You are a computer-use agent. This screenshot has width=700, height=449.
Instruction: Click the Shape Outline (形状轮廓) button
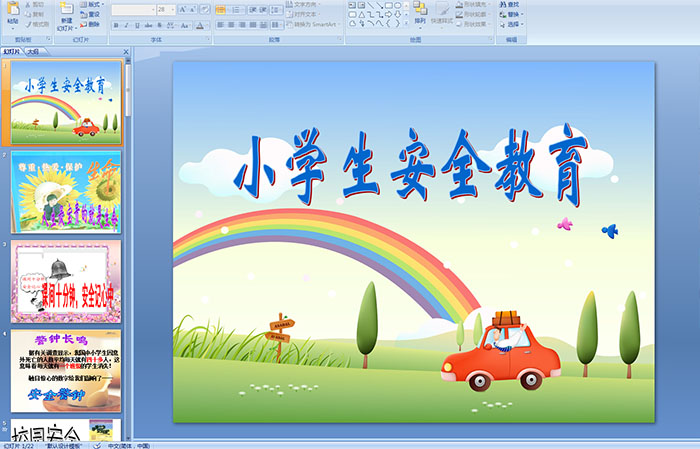pyautogui.click(x=472, y=14)
